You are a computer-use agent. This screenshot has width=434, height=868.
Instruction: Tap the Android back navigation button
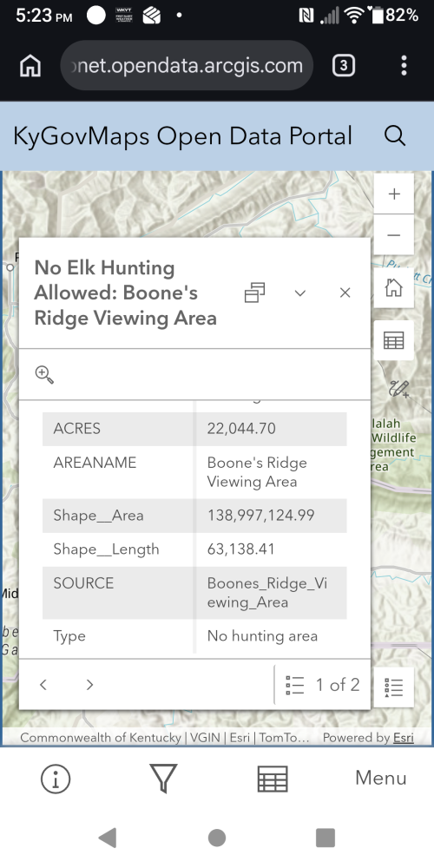point(108,838)
